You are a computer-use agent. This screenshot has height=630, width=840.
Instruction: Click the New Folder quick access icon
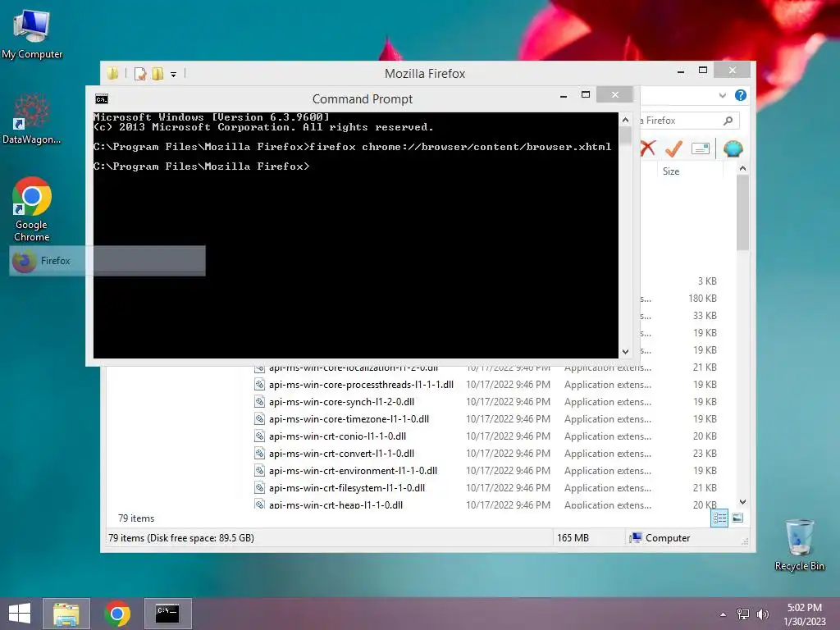(x=157, y=73)
